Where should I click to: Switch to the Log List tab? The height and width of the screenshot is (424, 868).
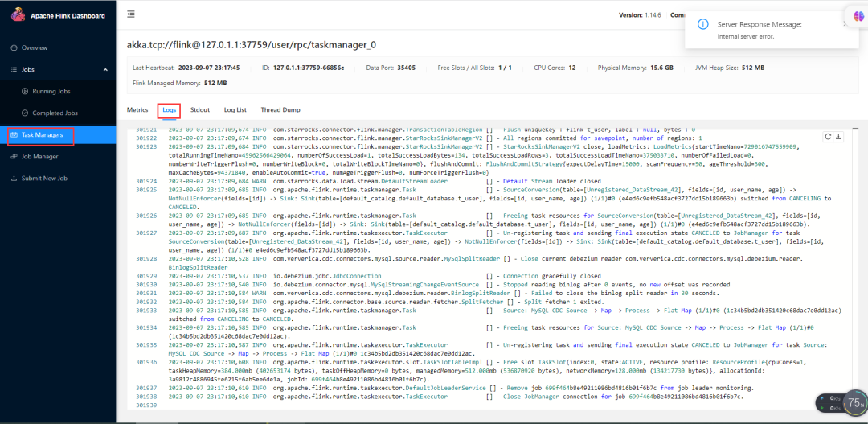235,109
